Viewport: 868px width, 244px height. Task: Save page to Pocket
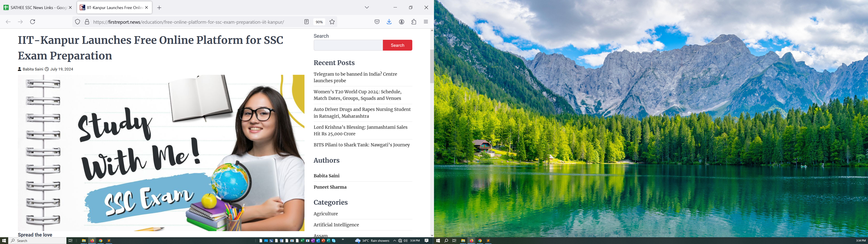377,22
